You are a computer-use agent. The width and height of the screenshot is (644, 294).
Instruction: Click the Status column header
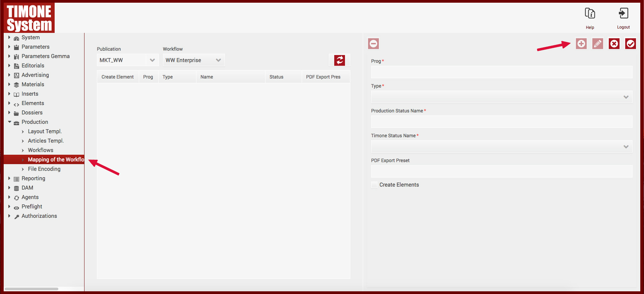click(283, 77)
